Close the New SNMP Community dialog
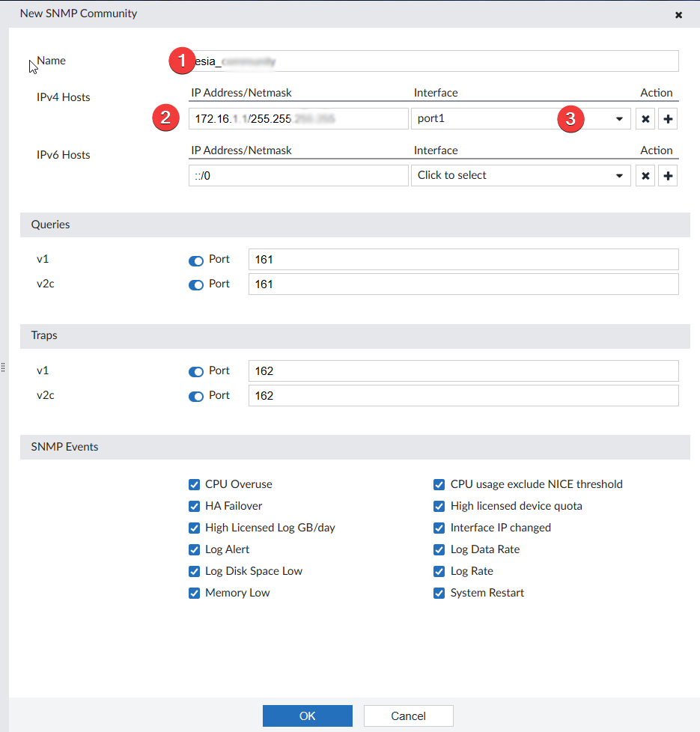 click(678, 15)
